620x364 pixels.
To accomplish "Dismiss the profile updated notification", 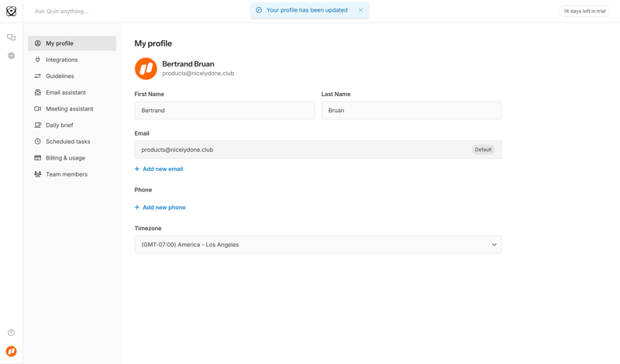I will click(x=360, y=10).
